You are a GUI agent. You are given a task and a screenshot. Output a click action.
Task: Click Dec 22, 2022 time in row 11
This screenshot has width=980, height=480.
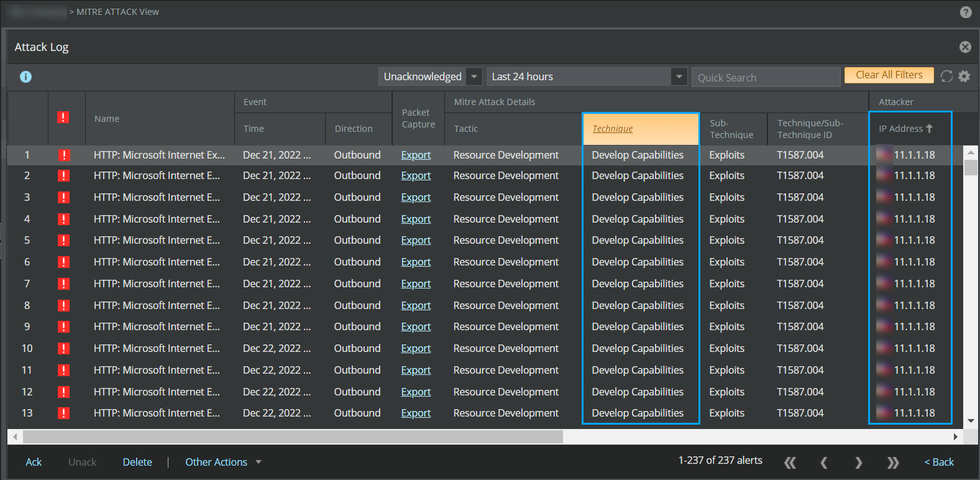277,370
